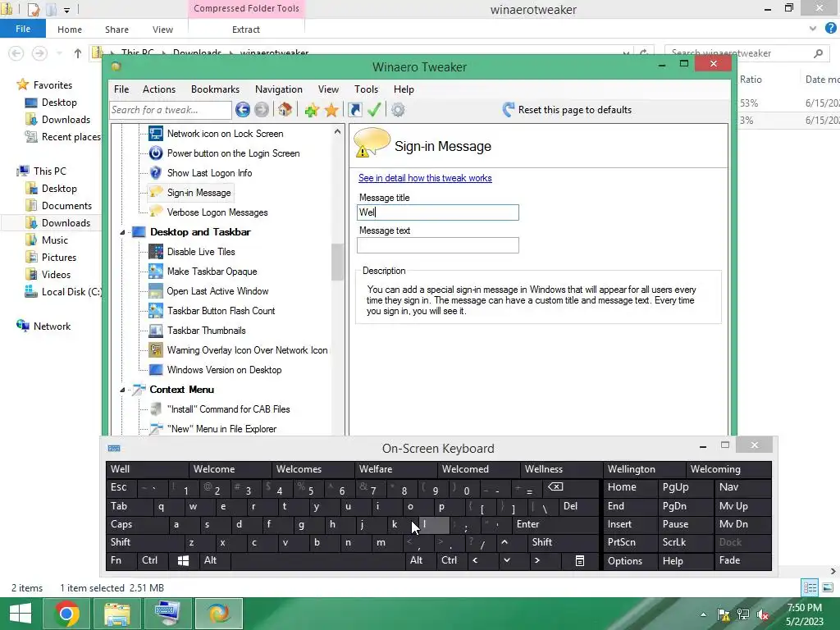The image size is (840, 630).
Task: Click the Options key on On-Screen Keyboard
Action: 631,561
